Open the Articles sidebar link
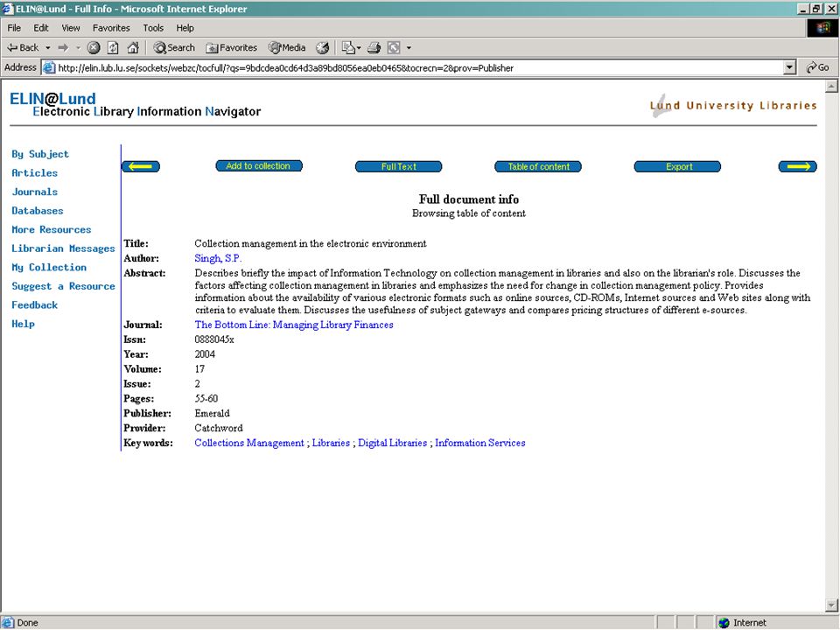The width and height of the screenshot is (840, 630). tap(34, 173)
